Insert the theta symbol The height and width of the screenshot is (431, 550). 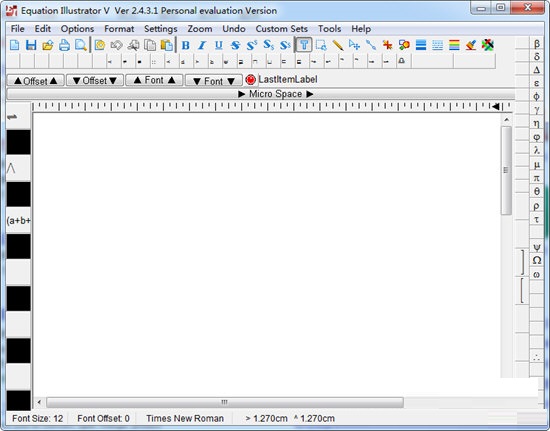(537, 191)
